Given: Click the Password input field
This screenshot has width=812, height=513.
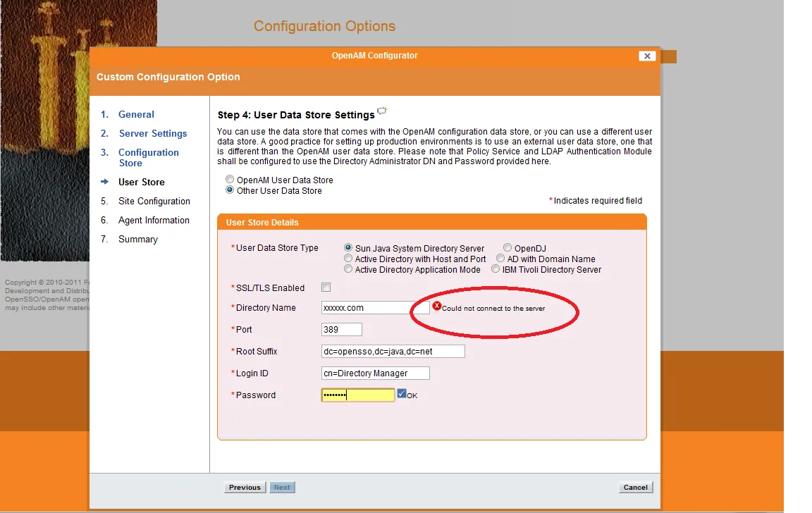Looking at the screenshot, I should tap(358, 395).
